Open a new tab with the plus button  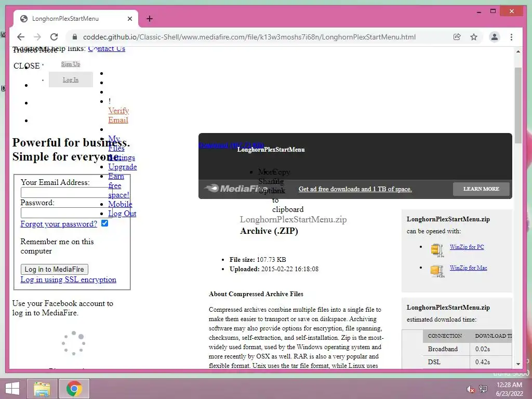click(150, 19)
